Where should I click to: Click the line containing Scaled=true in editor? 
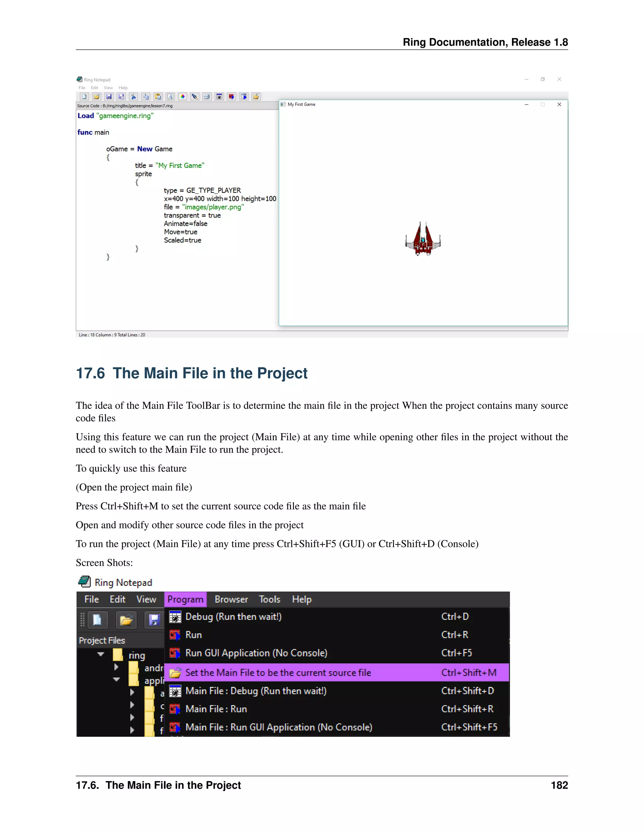[x=182, y=240]
